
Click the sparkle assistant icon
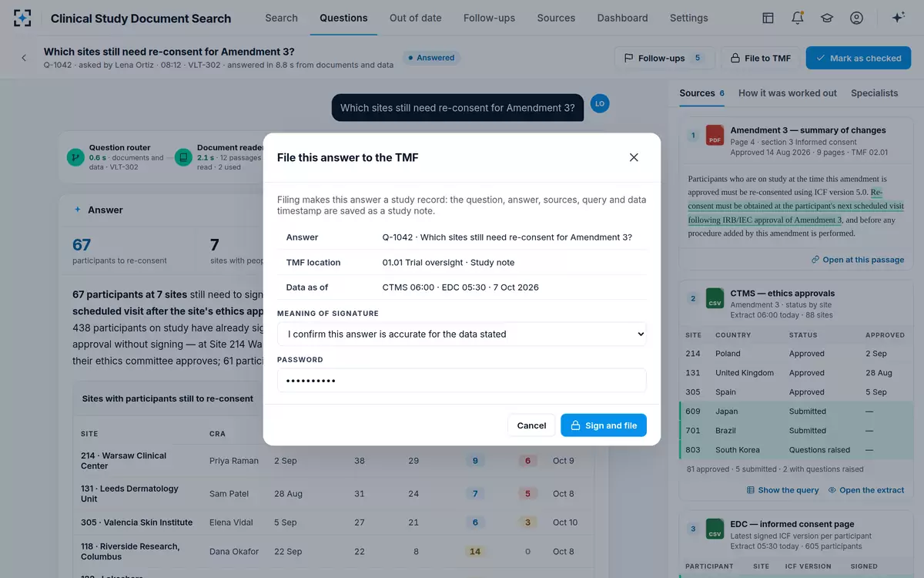click(898, 18)
